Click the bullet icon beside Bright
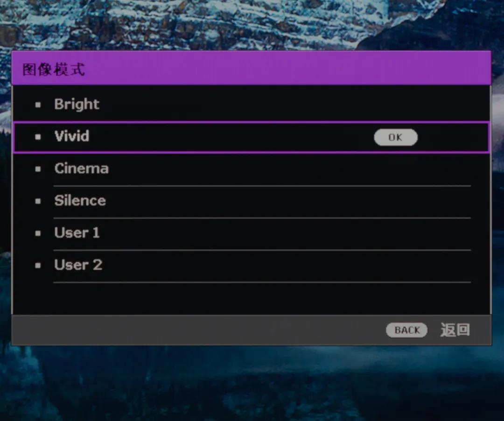Image resolution: width=504 pixels, height=421 pixels. [x=38, y=105]
